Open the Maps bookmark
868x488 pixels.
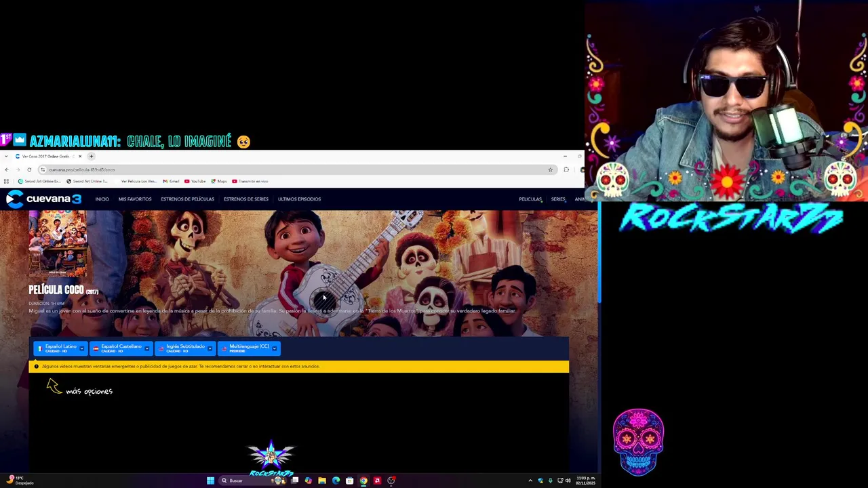[x=219, y=181]
